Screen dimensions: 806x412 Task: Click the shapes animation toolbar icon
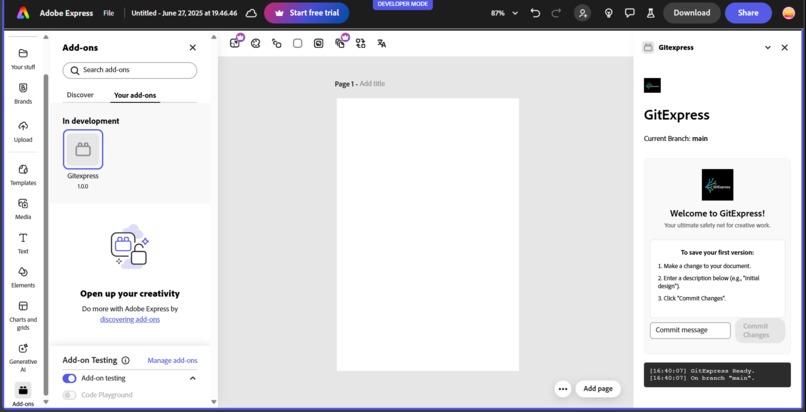coord(277,44)
